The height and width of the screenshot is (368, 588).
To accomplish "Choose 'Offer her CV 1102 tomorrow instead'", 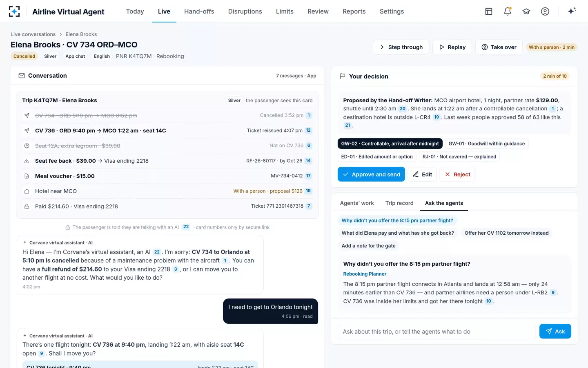I will (506, 233).
